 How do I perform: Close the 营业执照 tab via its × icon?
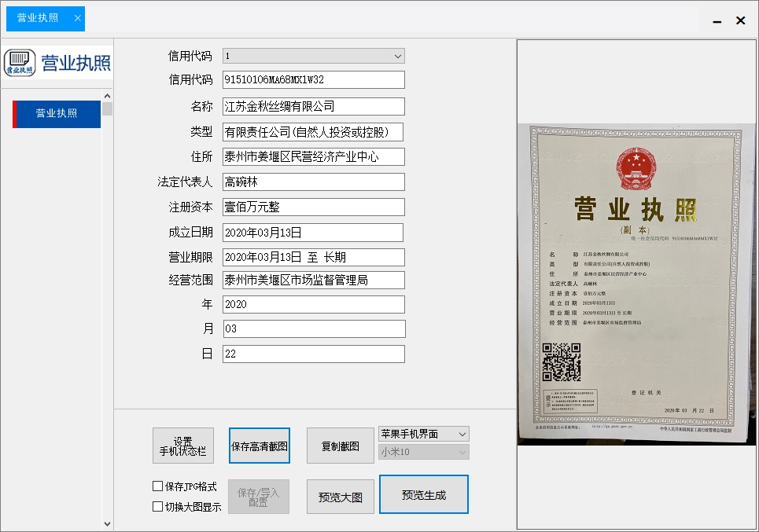click(x=76, y=17)
